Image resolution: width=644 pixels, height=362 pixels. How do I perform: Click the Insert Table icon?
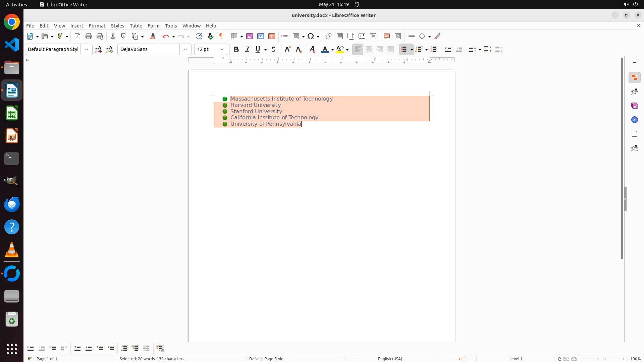[x=234, y=36]
